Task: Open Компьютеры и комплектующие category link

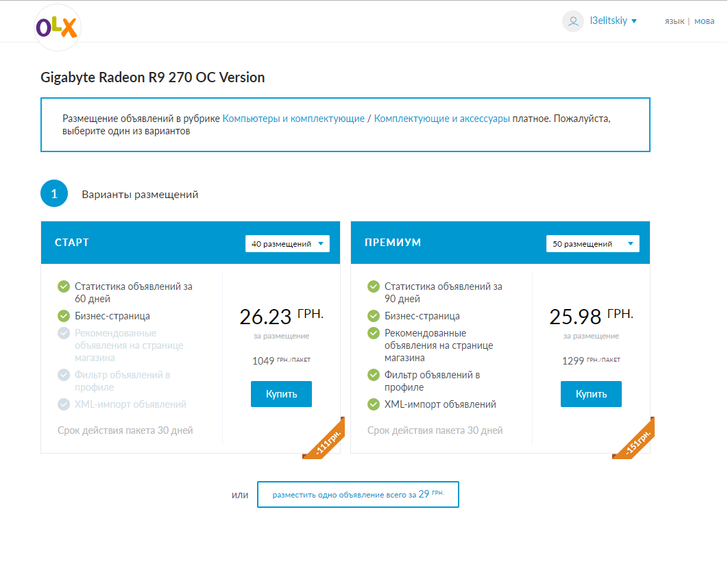Action: (x=293, y=119)
